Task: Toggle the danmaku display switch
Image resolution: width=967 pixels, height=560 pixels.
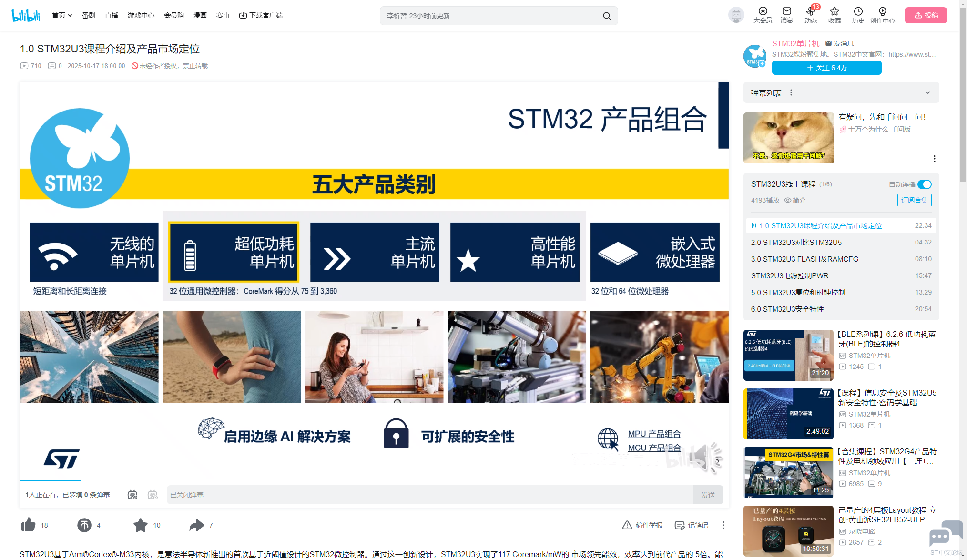Action: coord(132,495)
